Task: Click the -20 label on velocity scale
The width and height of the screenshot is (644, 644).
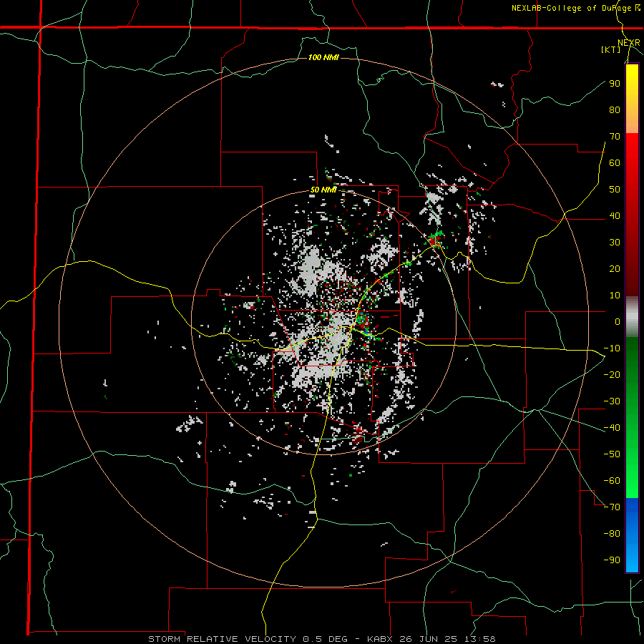Action: (612, 374)
